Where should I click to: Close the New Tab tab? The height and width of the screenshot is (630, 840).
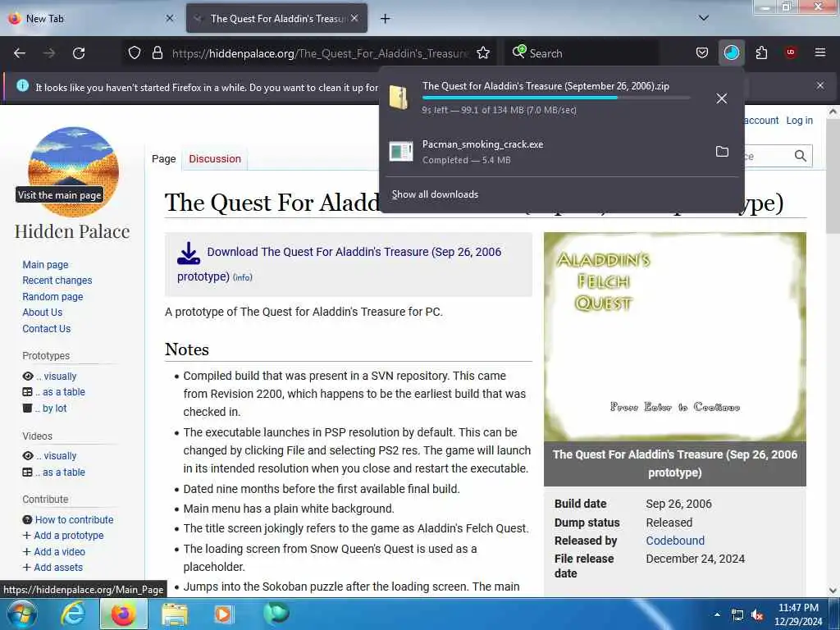click(170, 18)
